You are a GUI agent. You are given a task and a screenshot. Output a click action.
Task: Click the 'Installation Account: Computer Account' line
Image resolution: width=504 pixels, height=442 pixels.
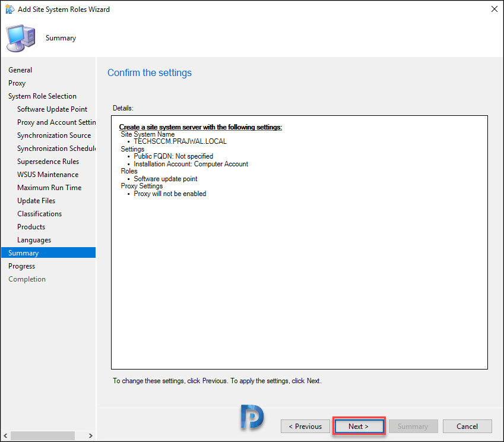click(x=191, y=164)
